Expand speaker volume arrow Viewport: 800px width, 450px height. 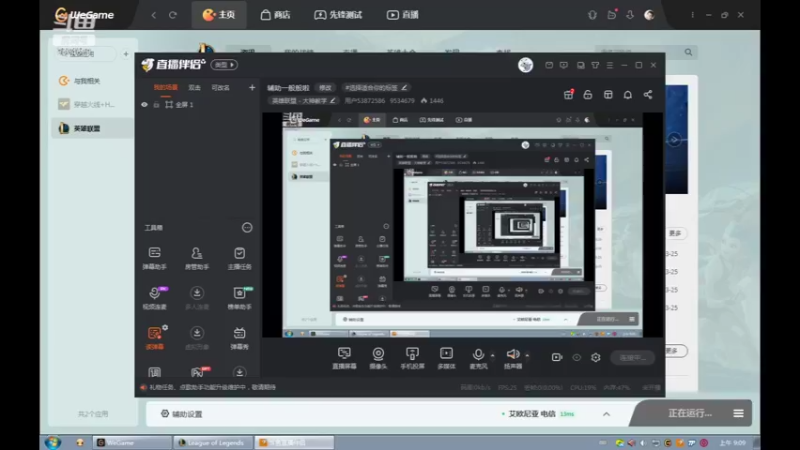[x=527, y=355]
